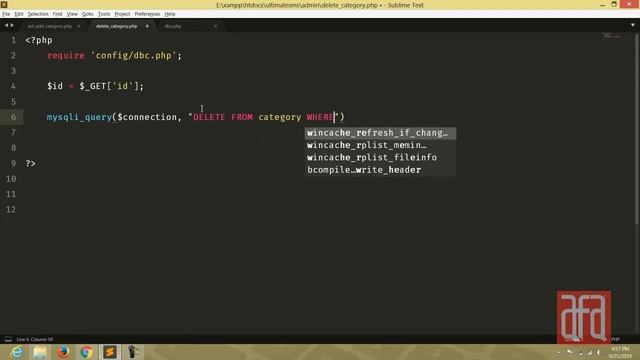Open File Explorer from the taskbar
The height and width of the screenshot is (360, 640).
pyautogui.click(x=40, y=352)
